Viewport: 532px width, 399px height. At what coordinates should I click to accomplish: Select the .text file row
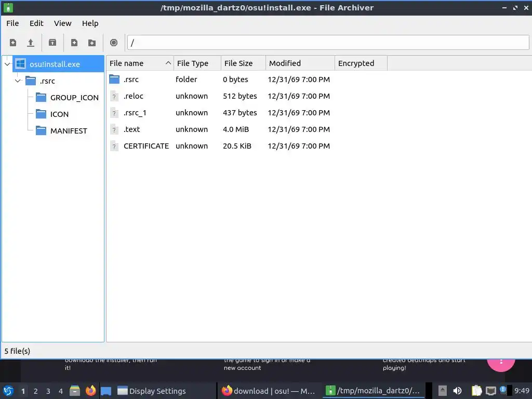(x=220, y=129)
